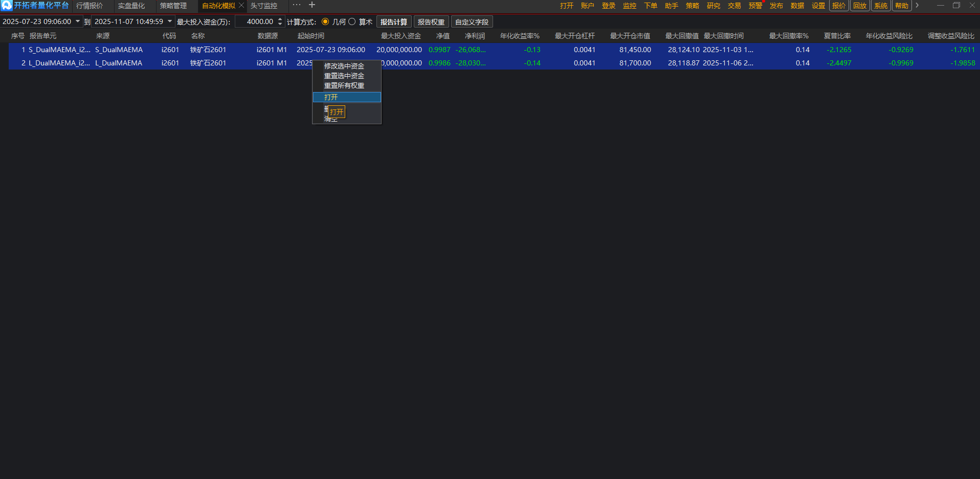Close the 自动化模拟 tab

coord(241,6)
